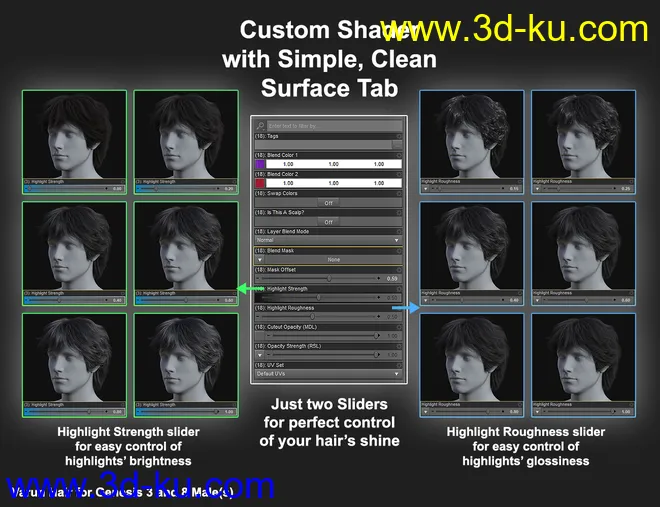Open Blend Mask image menu arrow
Screen dimensions: 660x507
click(260, 260)
